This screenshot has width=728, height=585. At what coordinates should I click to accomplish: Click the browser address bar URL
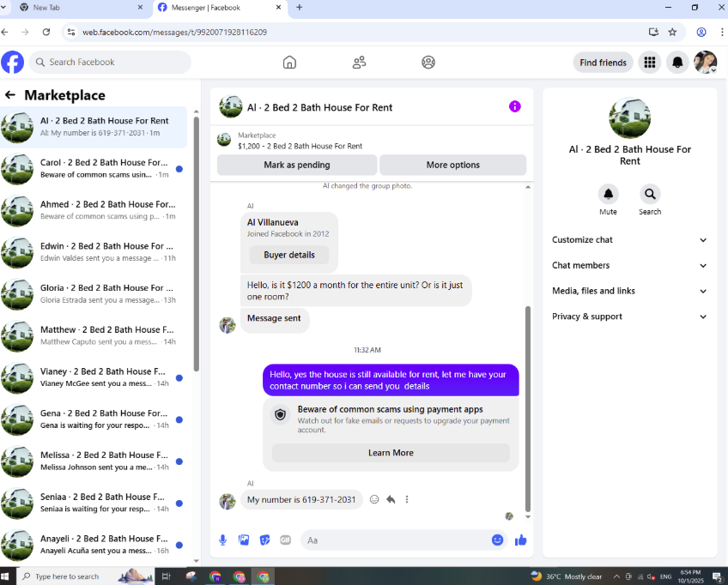point(174,32)
